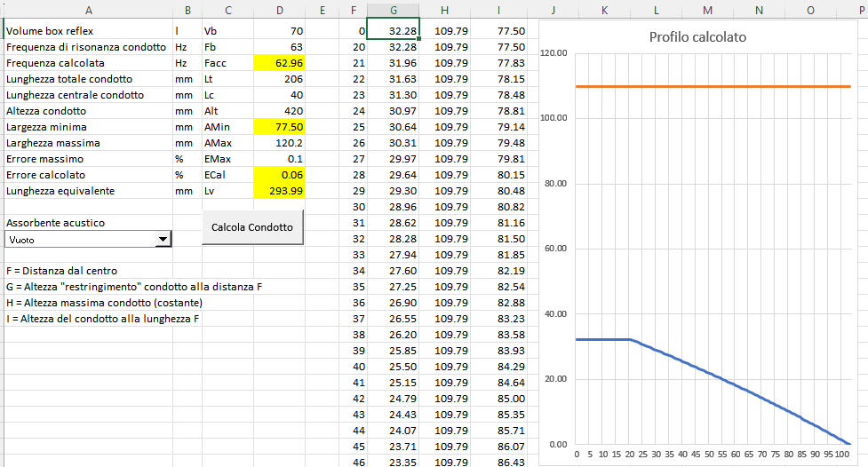Click column G header

pos(393,10)
